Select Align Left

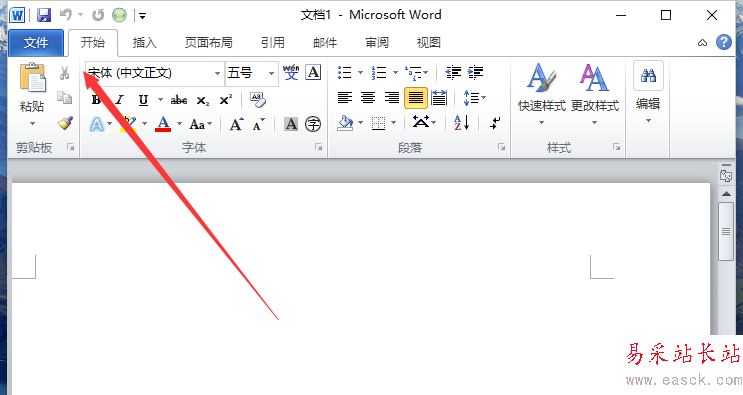[345, 98]
